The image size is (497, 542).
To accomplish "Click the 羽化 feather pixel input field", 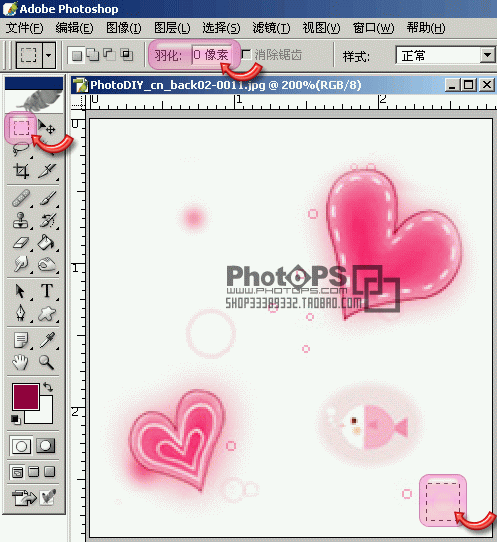I will pyautogui.click(x=212, y=55).
